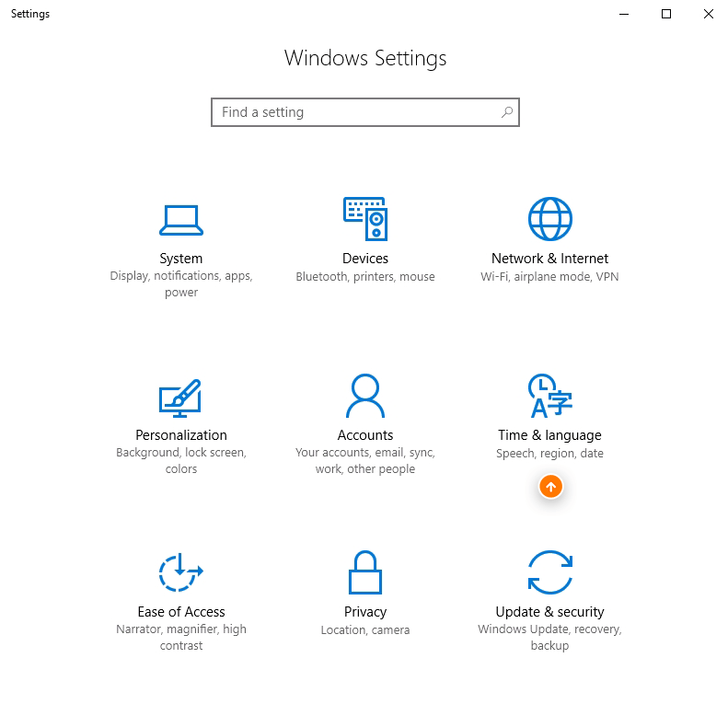This screenshot has width=728, height=704.
Task: Minimize the Settings window
Action: (x=624, y=14)
